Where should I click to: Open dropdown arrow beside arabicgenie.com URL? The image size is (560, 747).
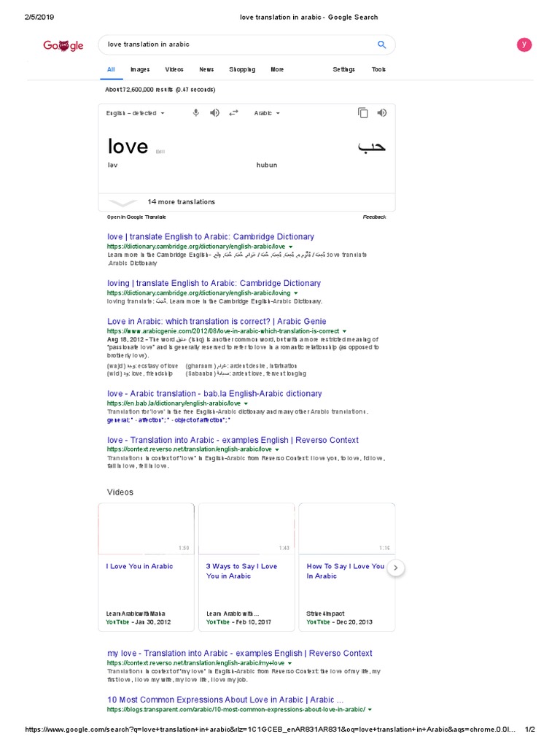tap(344, 331)
